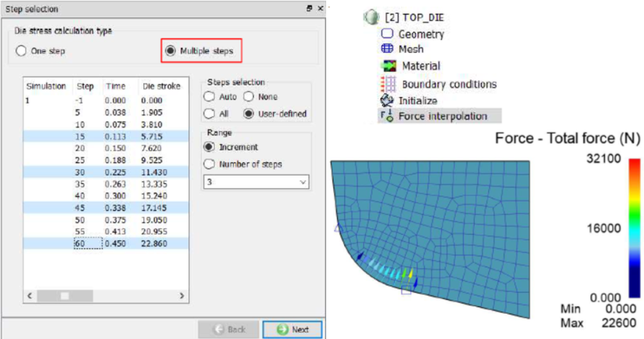644x339 pixels.
Task: Select the Boundary conditions tree item
Action: (448, 84)
